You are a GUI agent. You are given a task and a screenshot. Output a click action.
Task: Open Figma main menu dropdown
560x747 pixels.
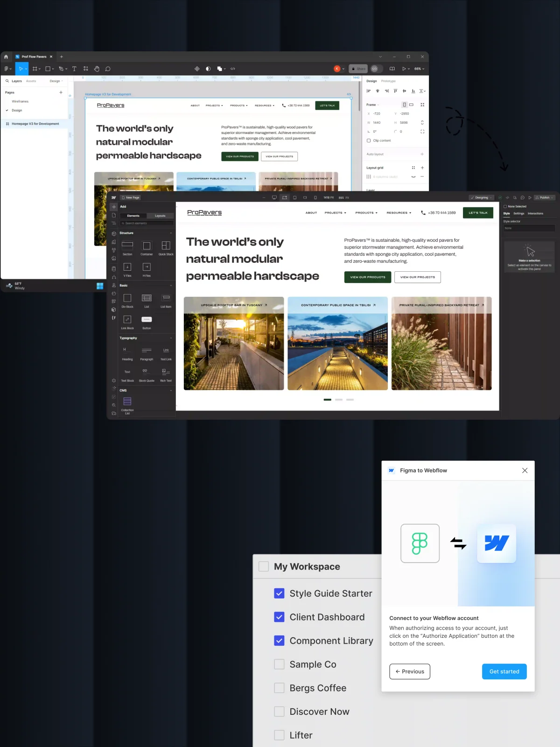(7, 69)
